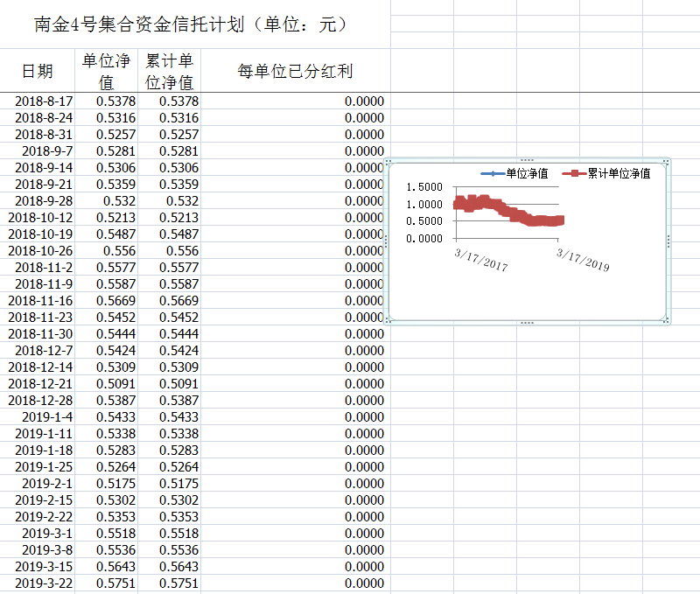Click the red data series line in chart

click(x=509, y=211)
